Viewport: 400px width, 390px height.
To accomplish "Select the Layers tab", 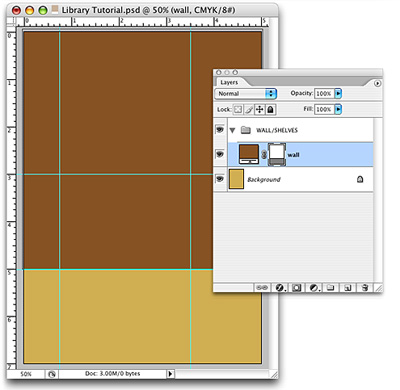I will 229,82.
